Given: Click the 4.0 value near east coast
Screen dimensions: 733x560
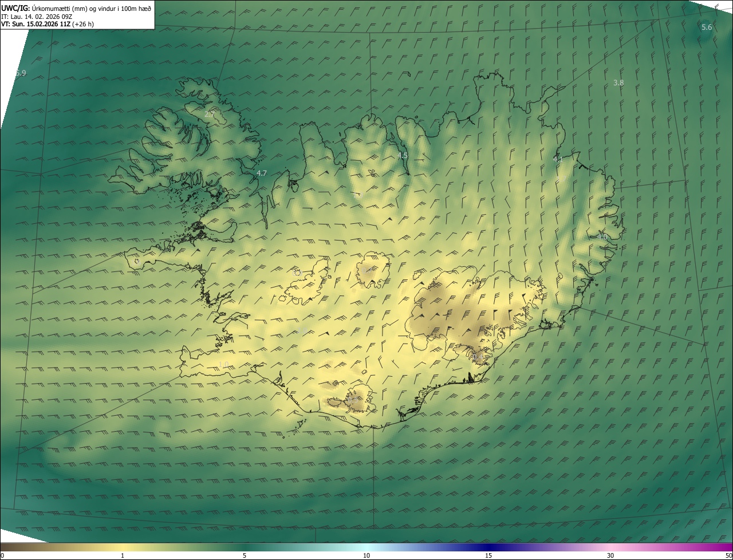Looking at the screenshot, I should pyautogui.click(x=602, y=236).
